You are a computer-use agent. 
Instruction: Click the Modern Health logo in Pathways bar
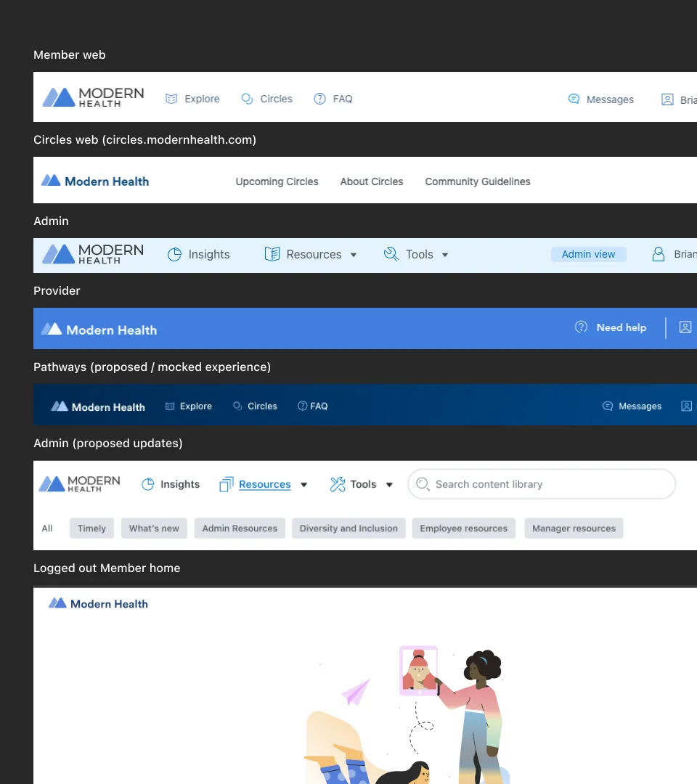98,407
